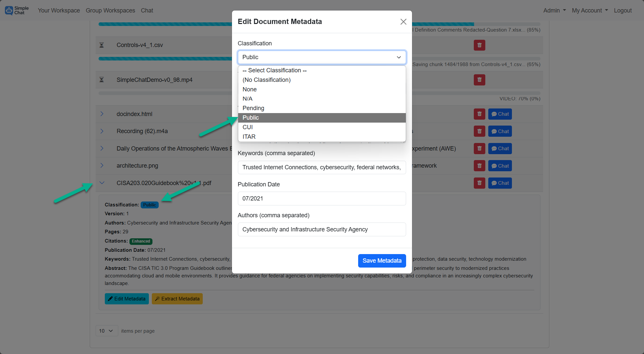Delete Controls-v4_1.csv using its trash icon

(x=479, y=45)
